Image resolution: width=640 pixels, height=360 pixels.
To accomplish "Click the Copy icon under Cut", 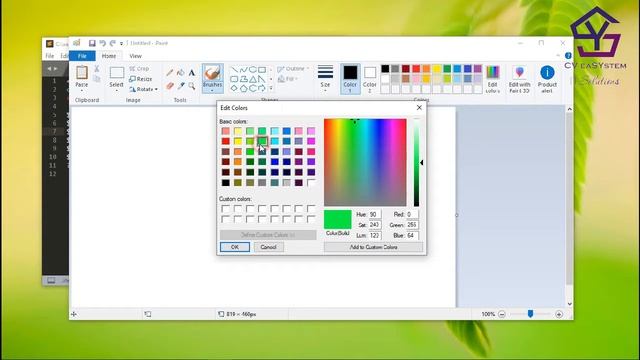I will coord(97,79).
